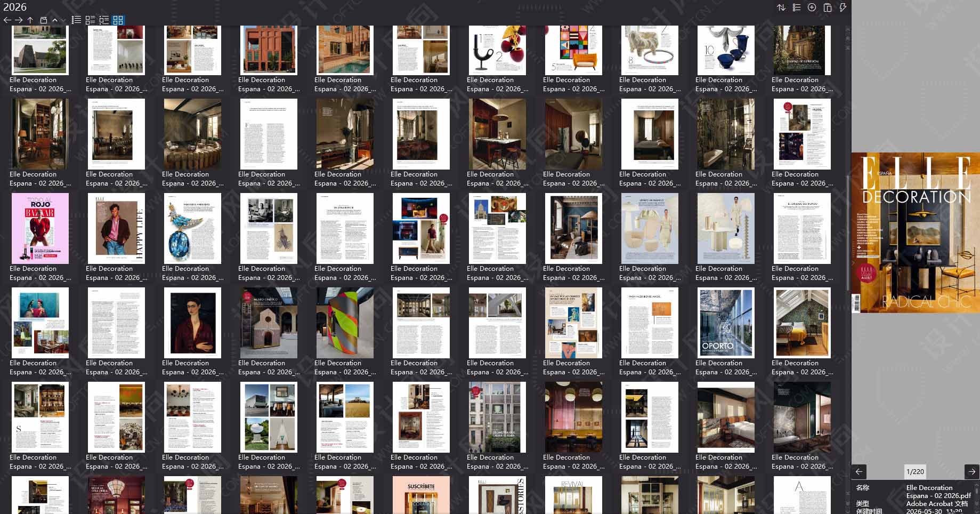
Task: Click the Elle Decoration cover preview image
Action: click(916, 233)
